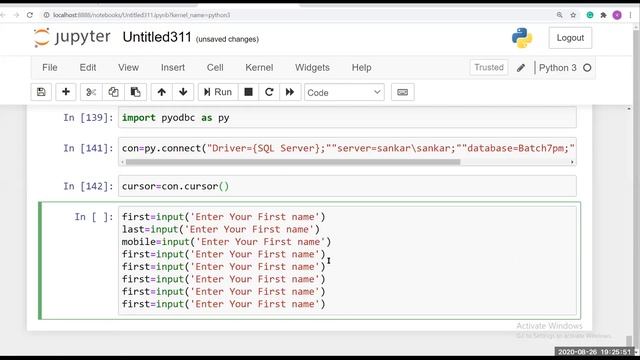
Task: Open the Cell menu
Action: point(215,68)
